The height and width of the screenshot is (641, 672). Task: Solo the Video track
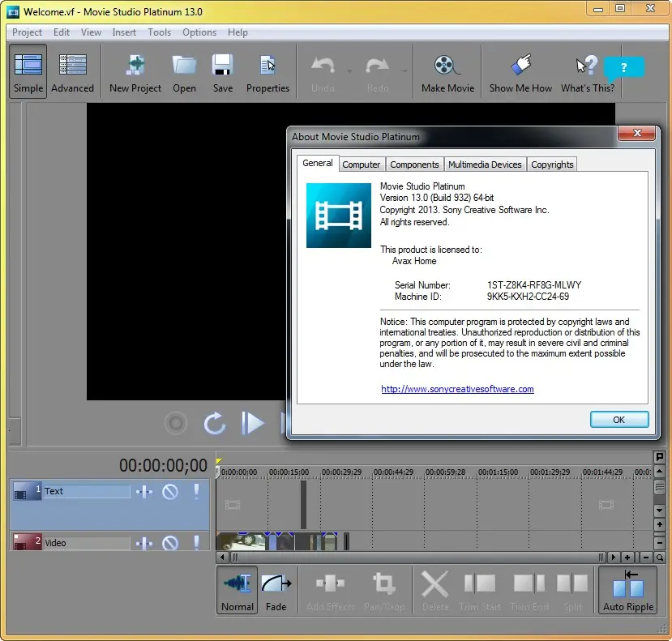196,543
